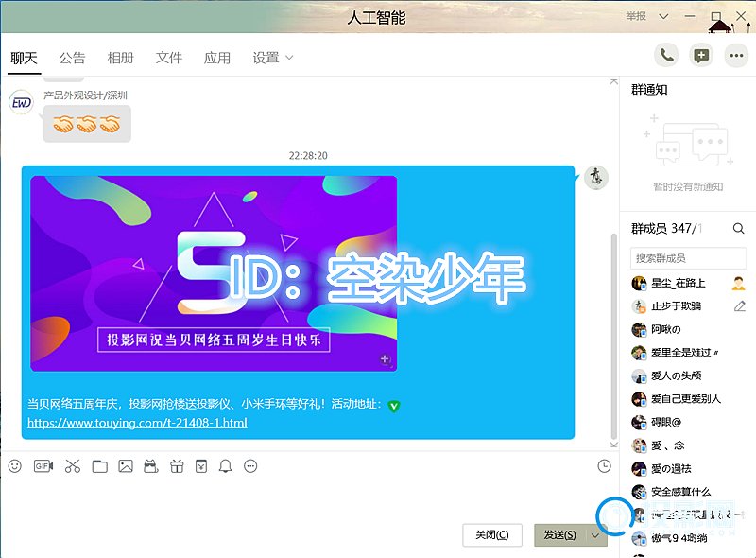Select member 阿啾の

(688, 329)
